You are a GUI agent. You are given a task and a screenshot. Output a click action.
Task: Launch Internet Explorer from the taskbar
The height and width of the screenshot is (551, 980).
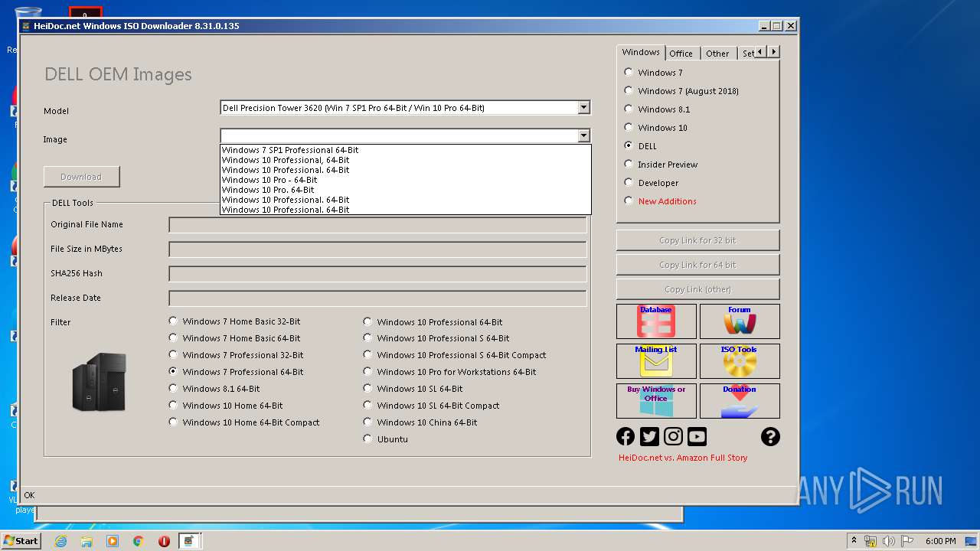60,541
